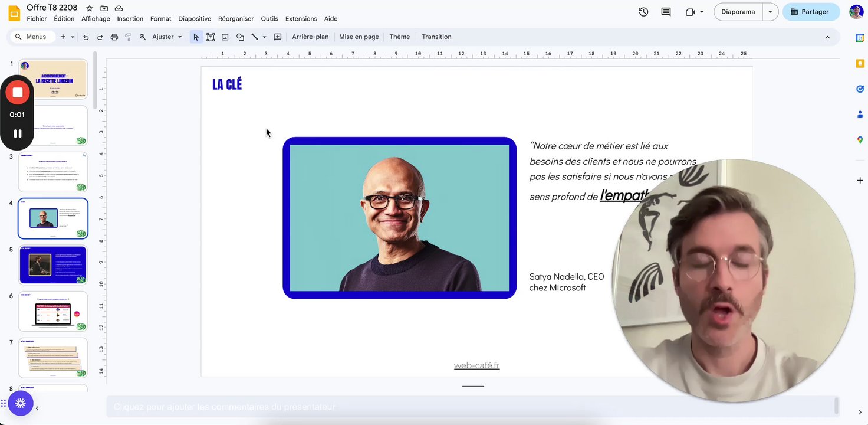The height and width of the screenshot is (425, 868).
Task: Select slide 5 thumbnail
Action: coord(52,265)
